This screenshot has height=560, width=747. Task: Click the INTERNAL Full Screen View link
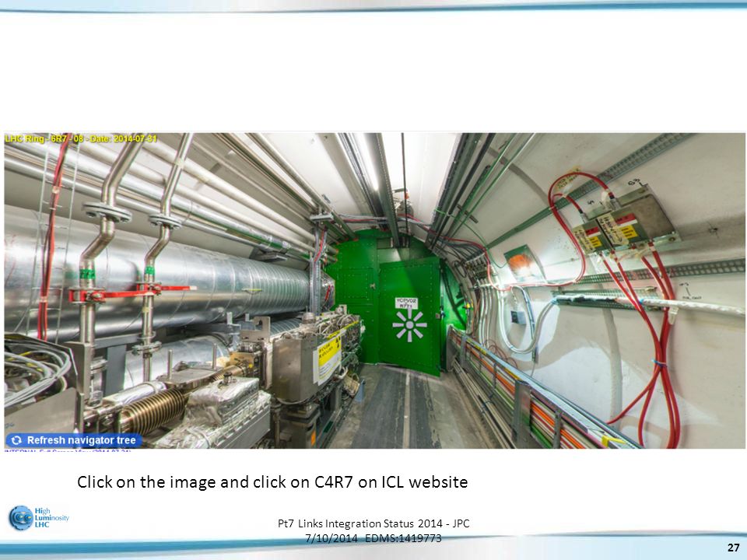[x=68, y=450]
